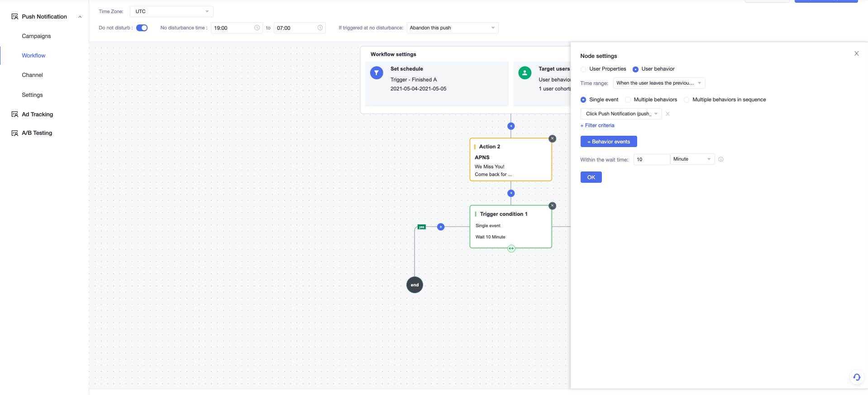
Task: Click the Behavior events button
Action: pyautogui.click(x=609, y=142)
